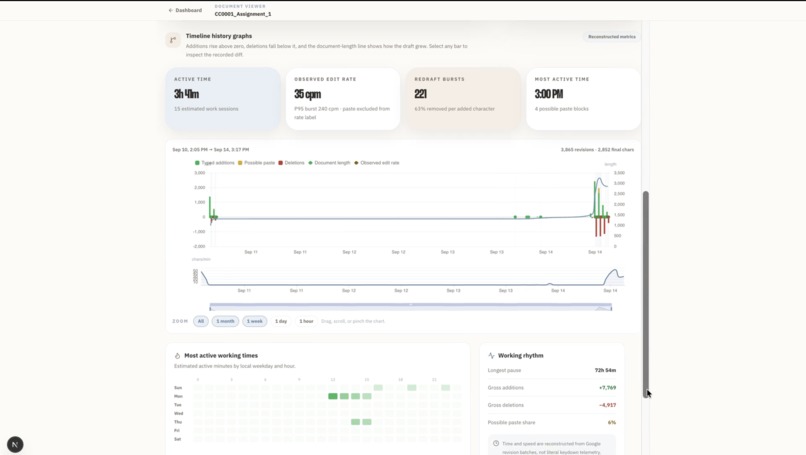Click the Gross deletions value -4,917

click(607, 405)
